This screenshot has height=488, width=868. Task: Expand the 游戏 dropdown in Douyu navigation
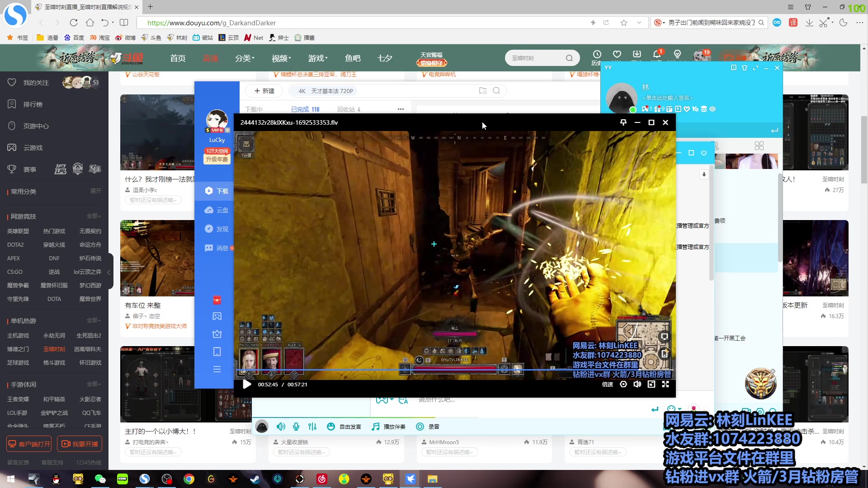point(318,58)
